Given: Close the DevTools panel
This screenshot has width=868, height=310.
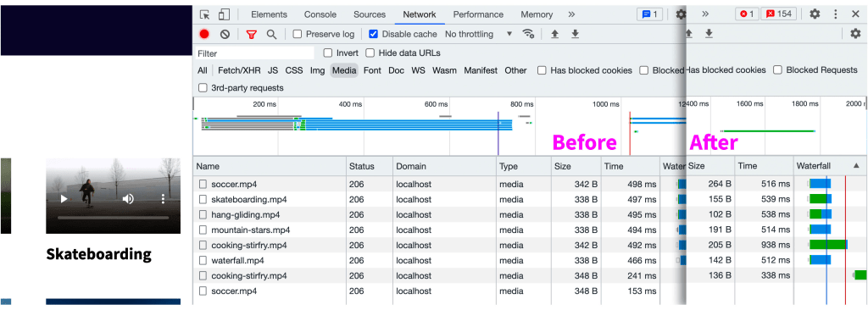Looking at the screenshot, I should coord(855,14).
